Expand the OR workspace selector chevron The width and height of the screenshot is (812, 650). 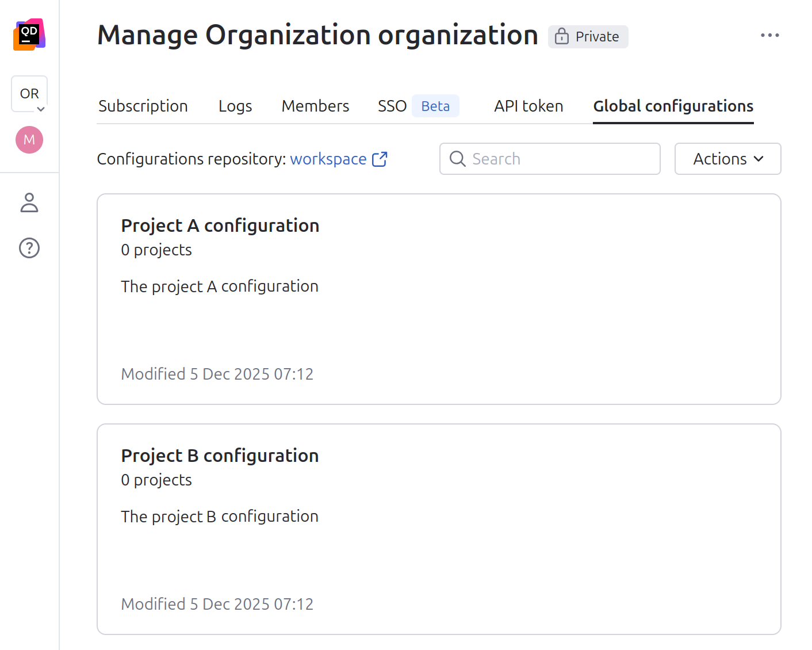(x=40, y=109)
